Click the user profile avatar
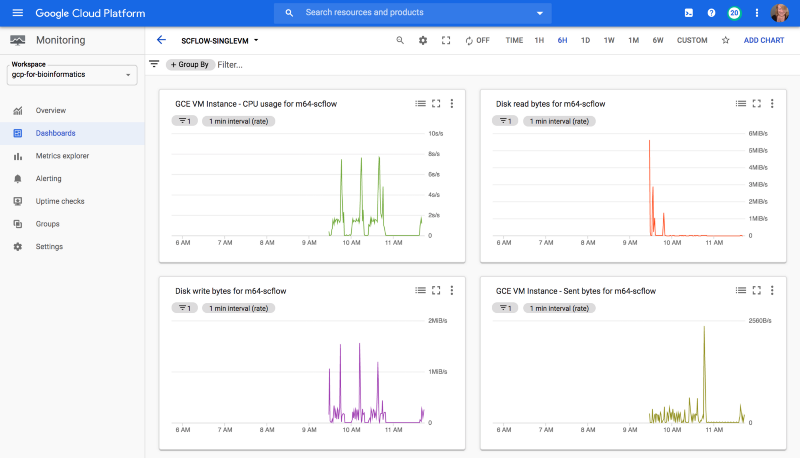800x458 pixels. (x=780, y=13)
